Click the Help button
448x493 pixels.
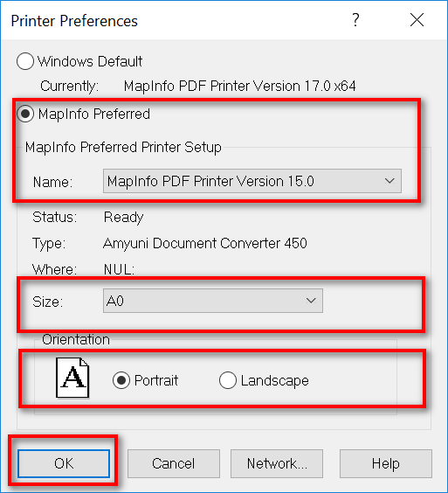386,463
